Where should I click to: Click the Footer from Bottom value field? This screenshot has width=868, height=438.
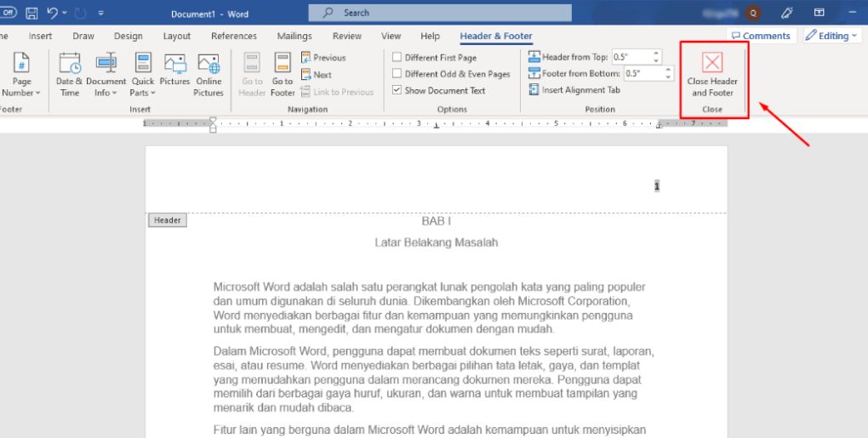pos(644,73)
